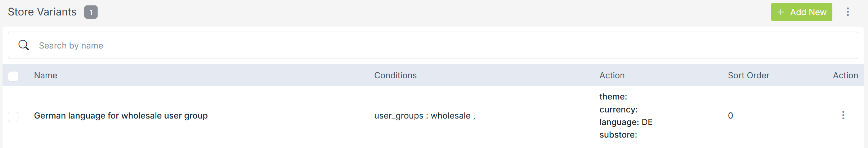
Task: Click the magnifier search icon
Action: coord(24,45)
